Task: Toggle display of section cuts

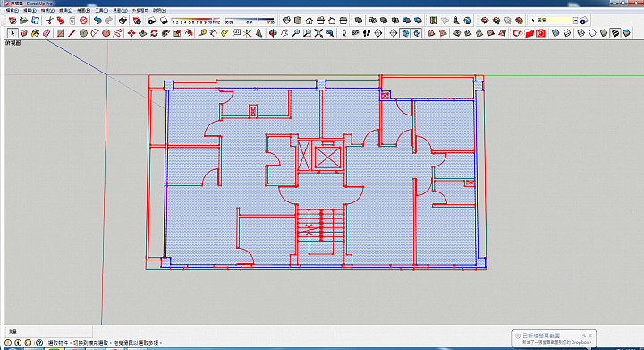Action: 417,33
